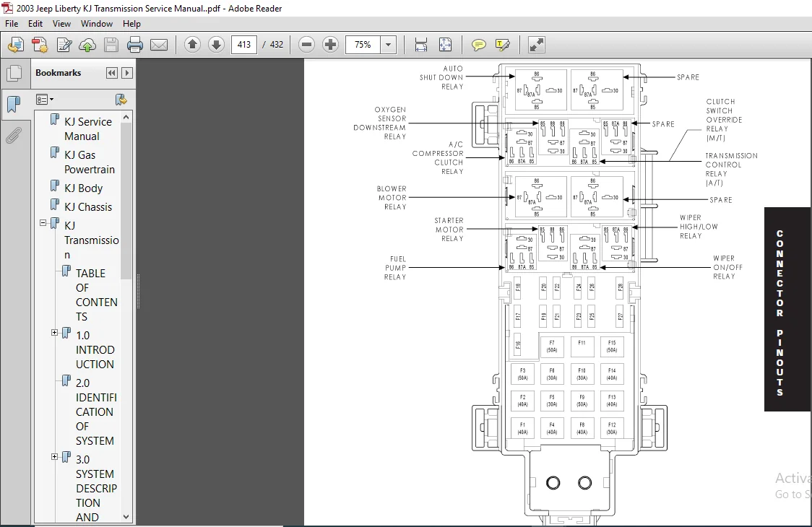The width and height of the screenshot is (812, 527).
Task: Click the bookmarks panel scrollbar thumb
Action: point(126,202)
